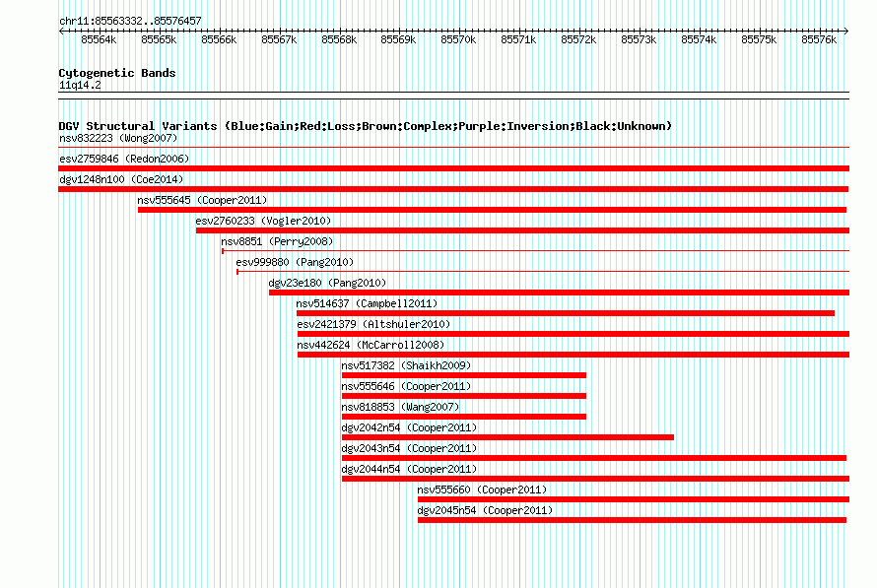Open the esv2760233 (Vogler2010) label
Screen dimensions: 877x588
click(x=263, y=221)
